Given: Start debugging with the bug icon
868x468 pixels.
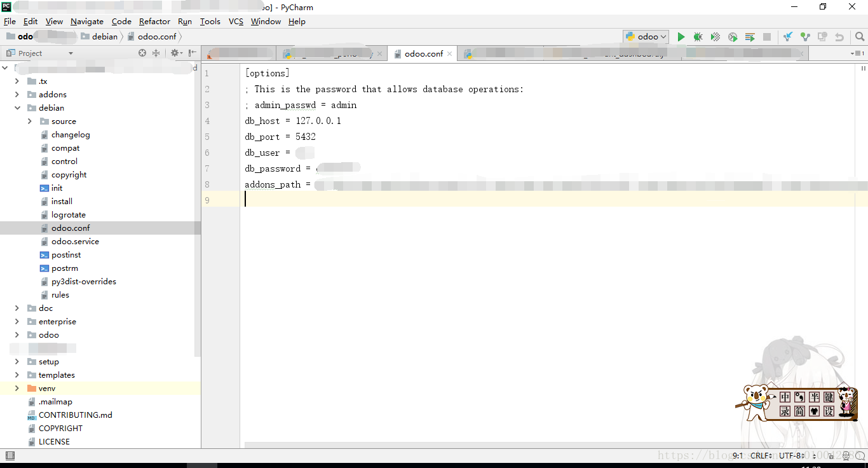Looking at the screenshot, I should point(698,37).
